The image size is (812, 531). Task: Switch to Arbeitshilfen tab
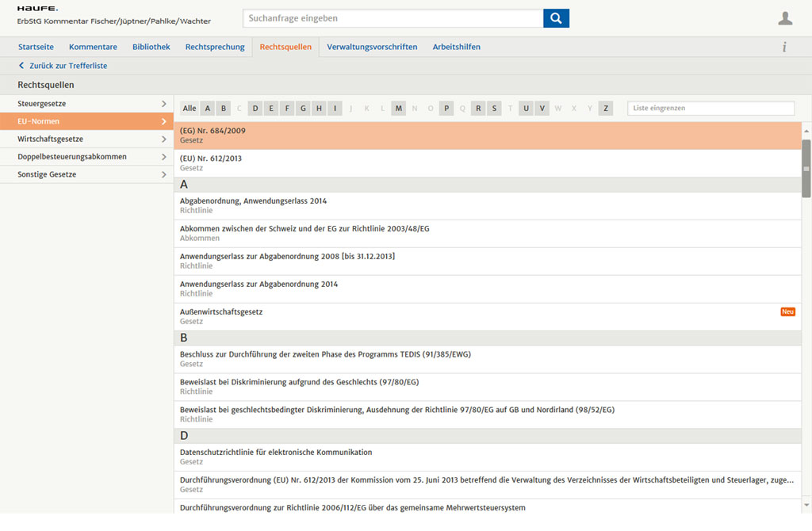coord(456,47)
